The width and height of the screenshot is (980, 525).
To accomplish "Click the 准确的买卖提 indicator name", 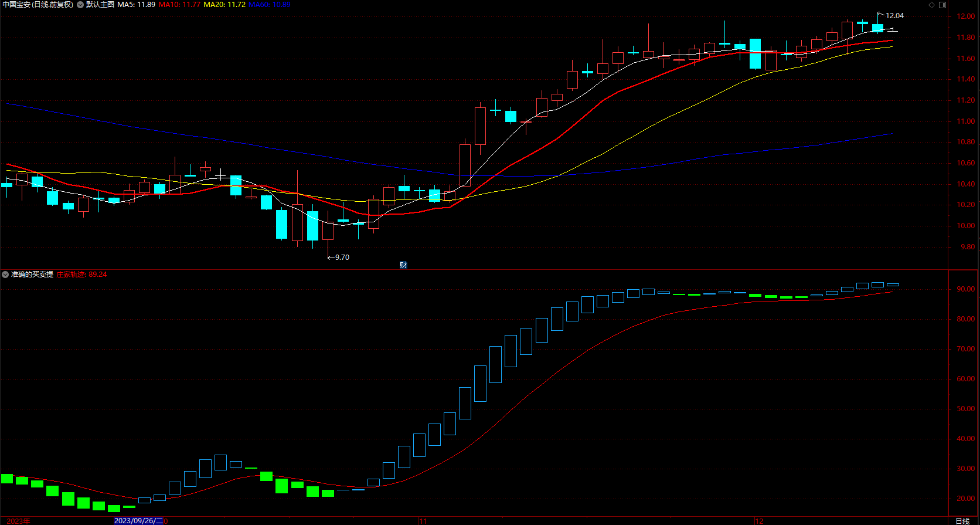I will coord(32,275).
